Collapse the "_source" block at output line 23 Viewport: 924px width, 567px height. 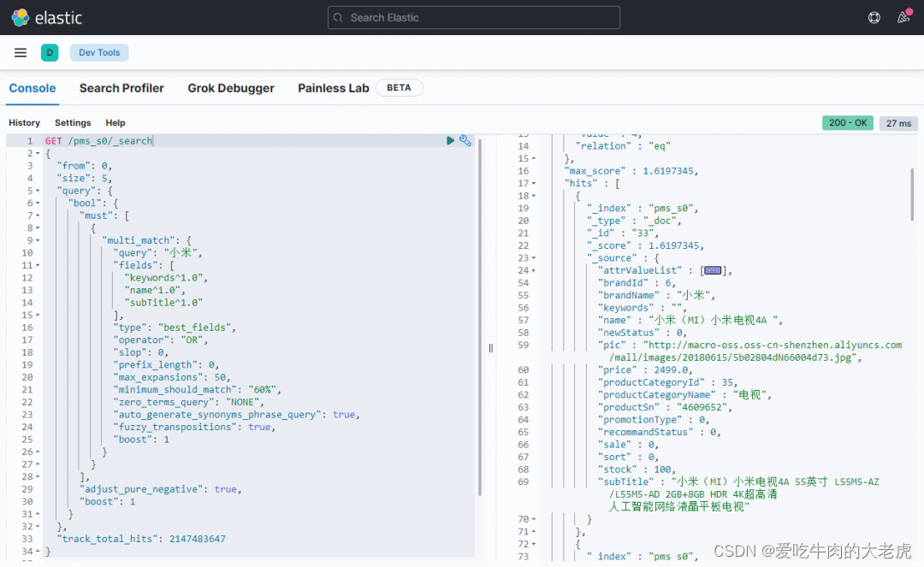point(534,258)
